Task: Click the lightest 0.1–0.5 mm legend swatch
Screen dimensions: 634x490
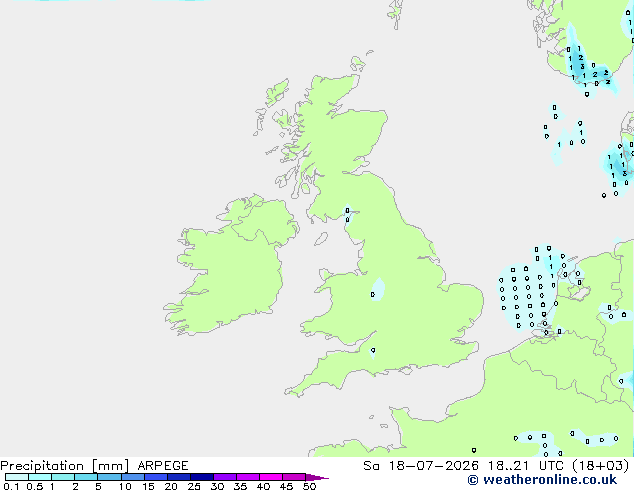Action: coord(17,477)
